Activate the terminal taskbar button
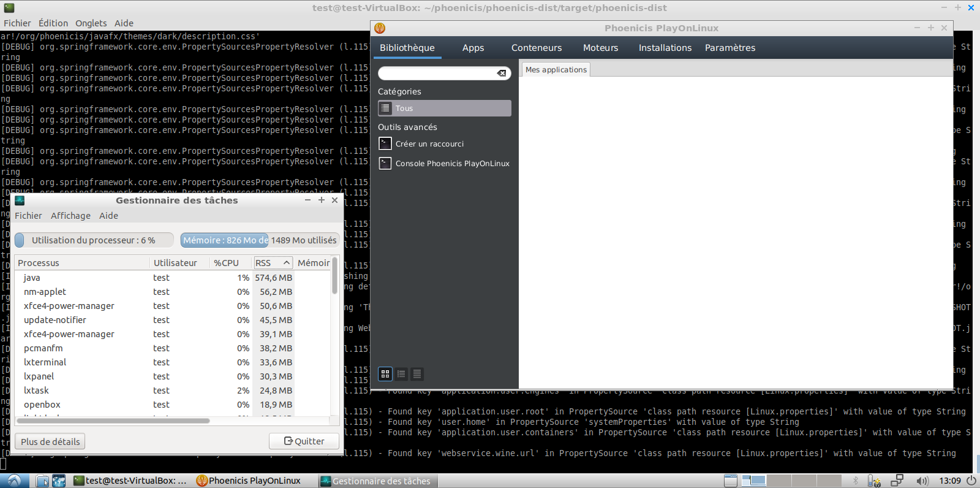The height and width of the screenshot is (488, 980). coord(130,481)
